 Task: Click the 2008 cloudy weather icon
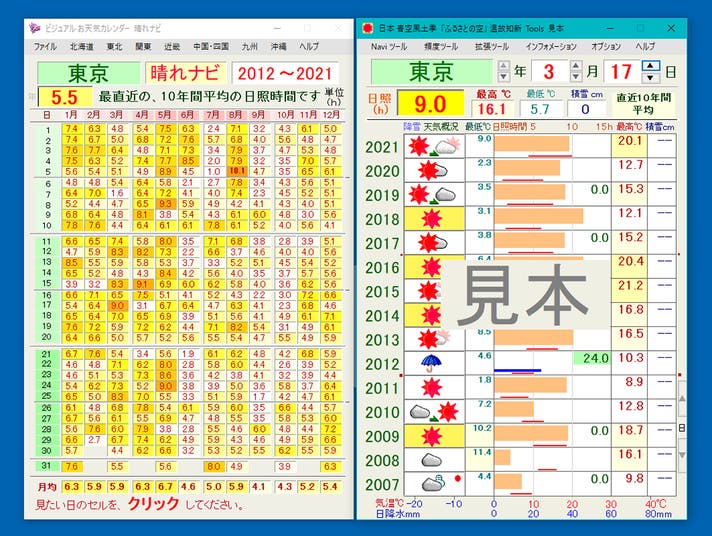[432, 459]
